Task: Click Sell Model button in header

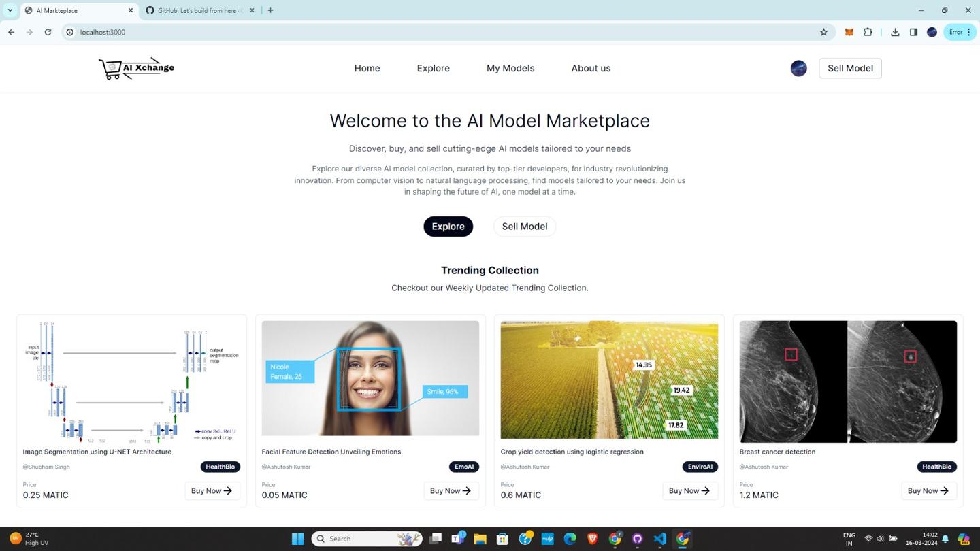Action: (x=850, y=68)
